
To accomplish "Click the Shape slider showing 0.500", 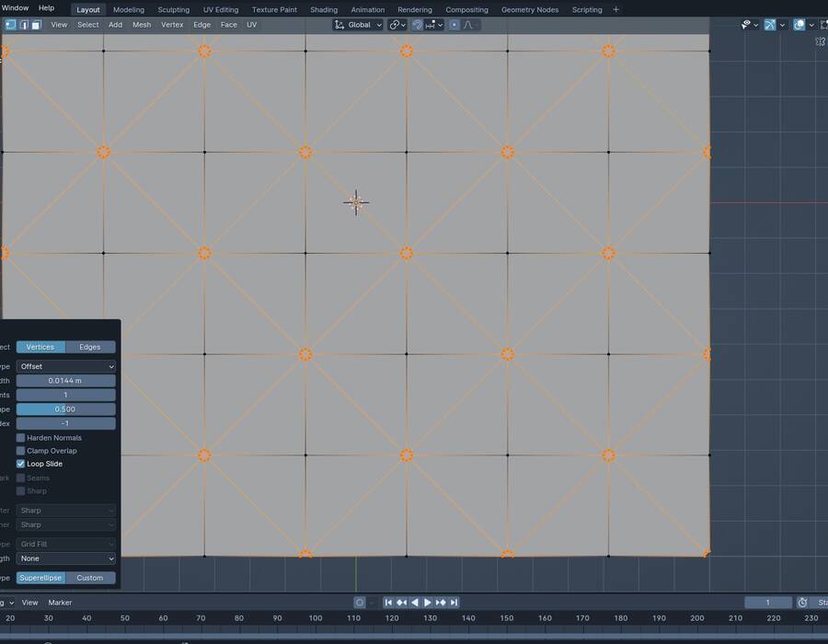I will click(x=66, y=409).
